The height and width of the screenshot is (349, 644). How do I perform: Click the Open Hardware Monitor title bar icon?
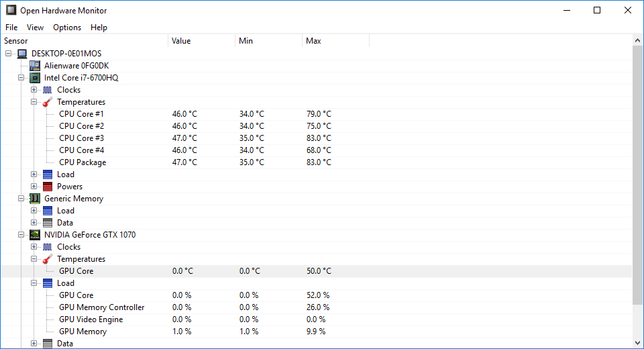(11, 10)
